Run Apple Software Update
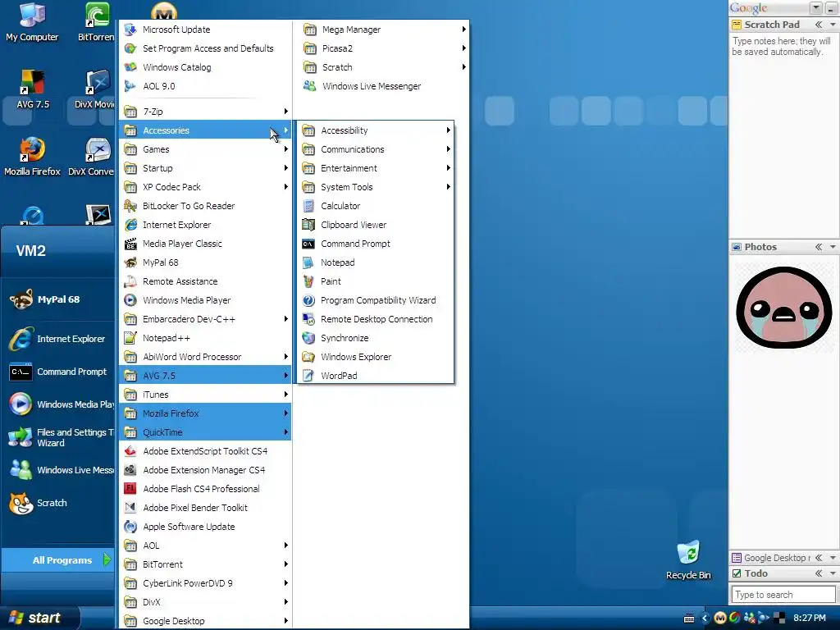 (206, 527)
